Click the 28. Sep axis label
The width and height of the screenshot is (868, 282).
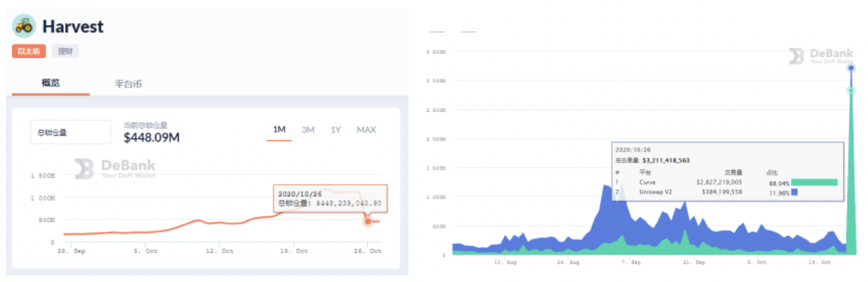click(x=72, y=251)
